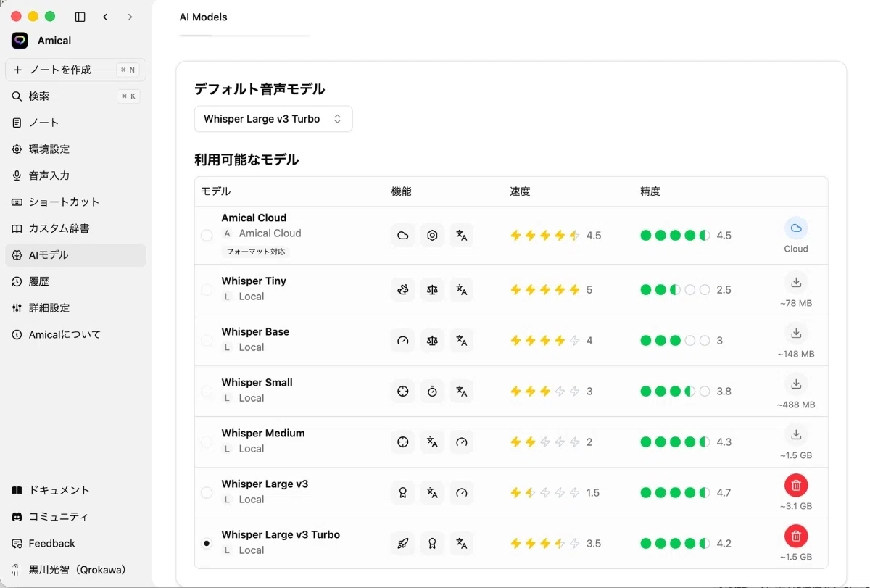The image size is (870, 588).
Task: Click the 黒川光智 (Qrokawa) account entry
Action: (75, 570)
